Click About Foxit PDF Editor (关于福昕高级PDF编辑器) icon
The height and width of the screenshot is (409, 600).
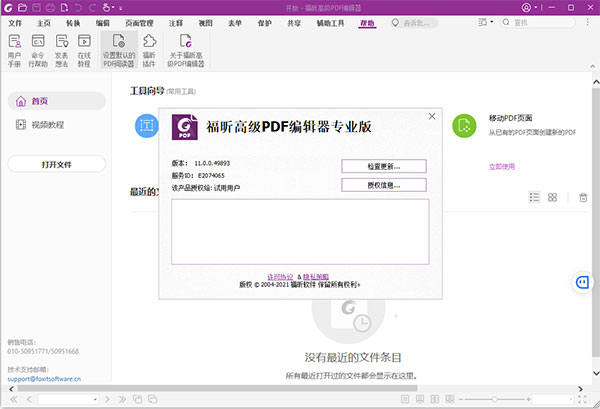point(186,51)
